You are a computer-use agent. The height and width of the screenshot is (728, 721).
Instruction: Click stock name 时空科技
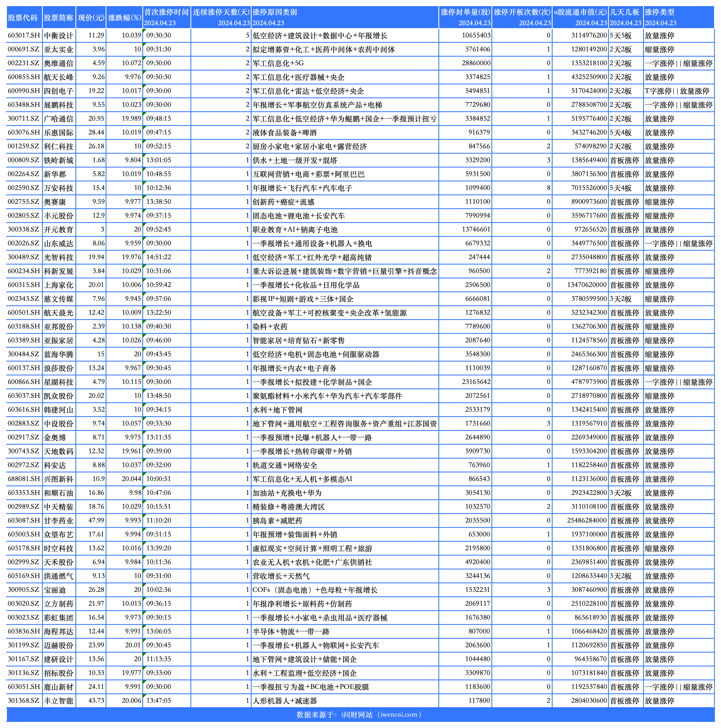[59, 549]
